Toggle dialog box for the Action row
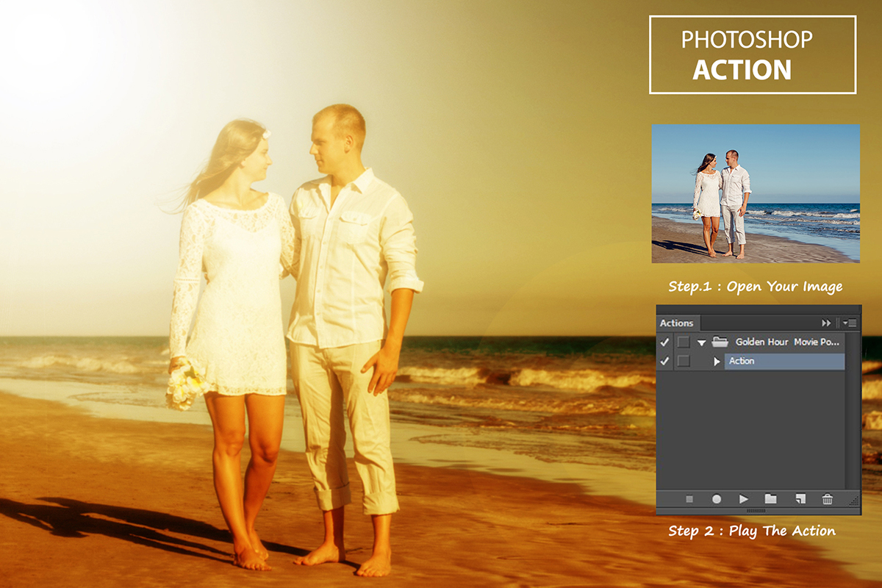 tap(684, 361)
